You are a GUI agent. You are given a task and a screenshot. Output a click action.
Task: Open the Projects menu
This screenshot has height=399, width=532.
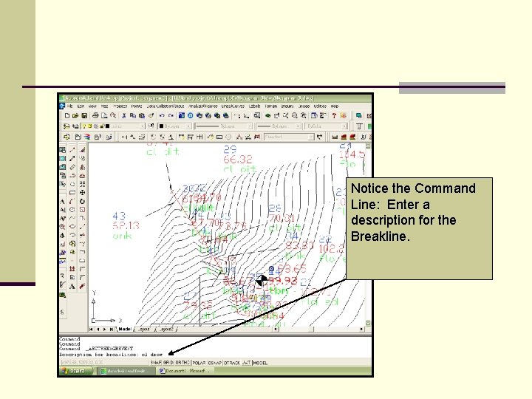click(120, 106)
